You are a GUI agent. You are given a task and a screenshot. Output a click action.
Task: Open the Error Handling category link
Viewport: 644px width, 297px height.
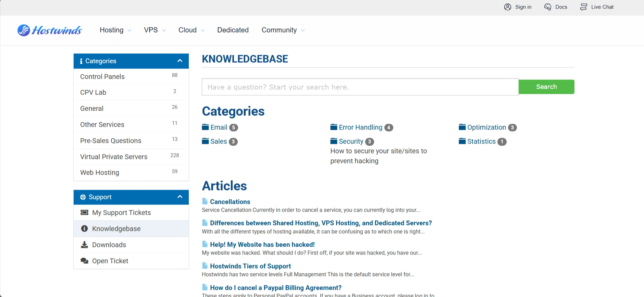(x=360, y=127)
